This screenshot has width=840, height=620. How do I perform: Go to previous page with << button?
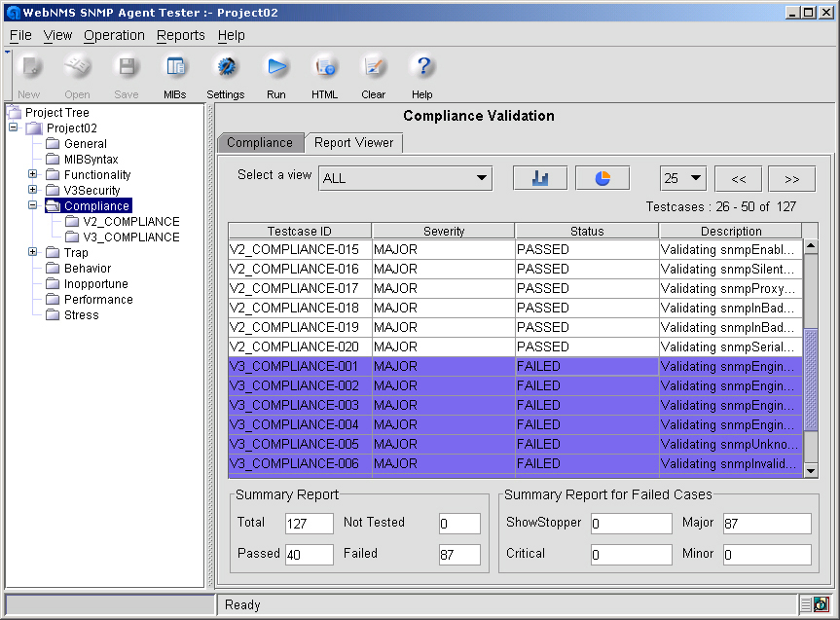coord(738,179)
